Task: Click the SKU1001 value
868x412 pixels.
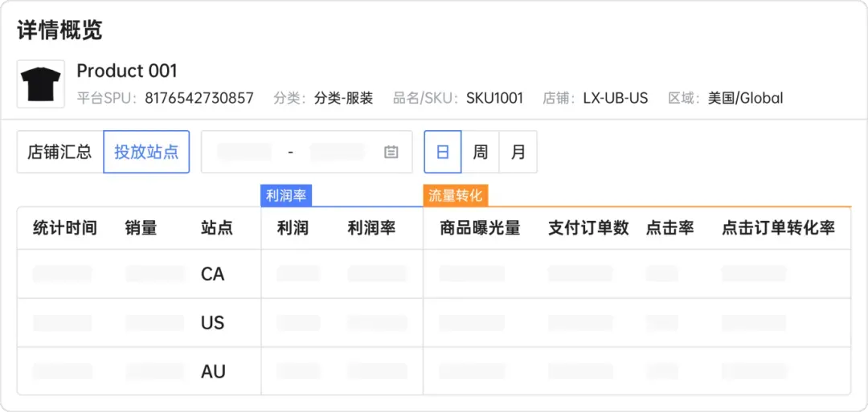Action: coord(494,99)
